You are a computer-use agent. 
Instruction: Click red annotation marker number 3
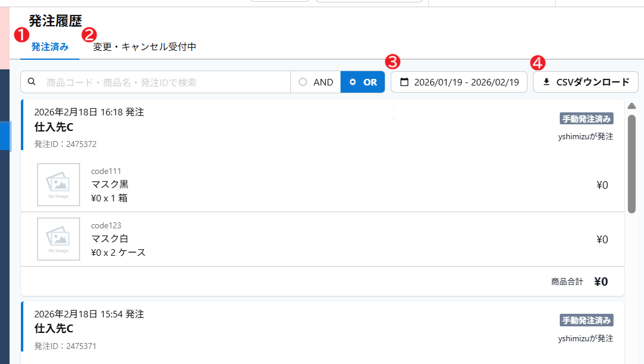coord(392,62)
